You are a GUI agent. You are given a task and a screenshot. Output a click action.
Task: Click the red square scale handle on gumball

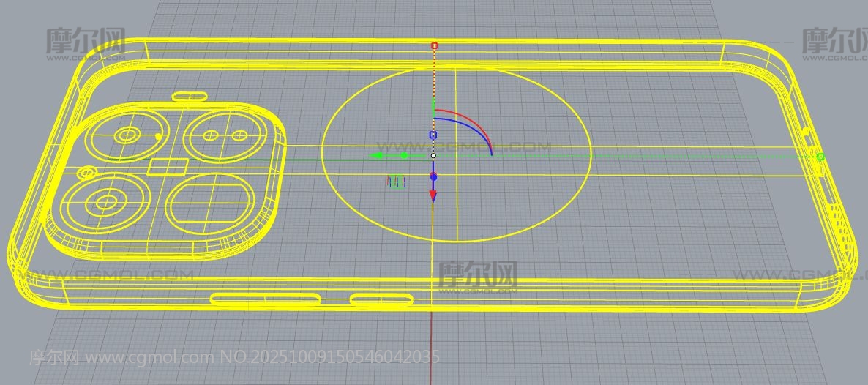click(x=435, y=45)
